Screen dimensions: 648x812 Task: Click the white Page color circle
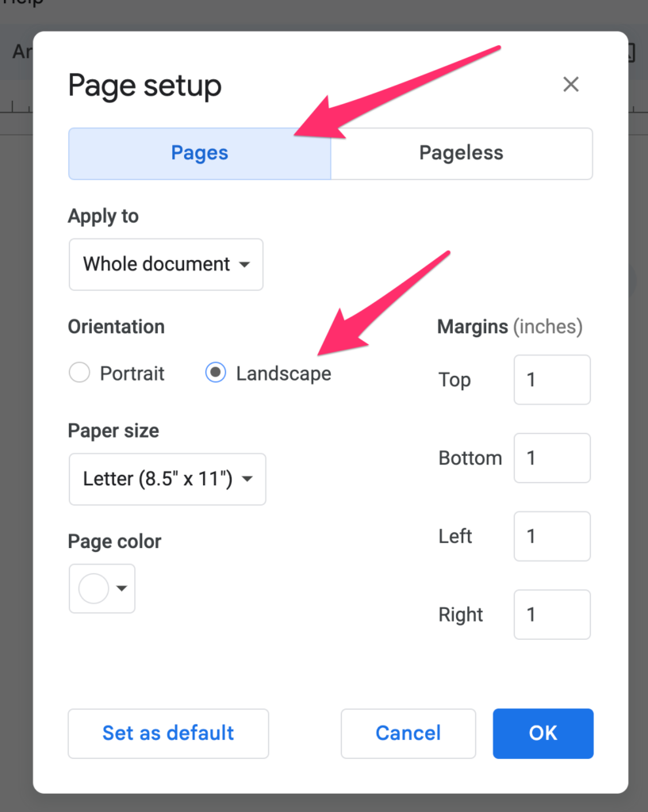pos(94,588)
